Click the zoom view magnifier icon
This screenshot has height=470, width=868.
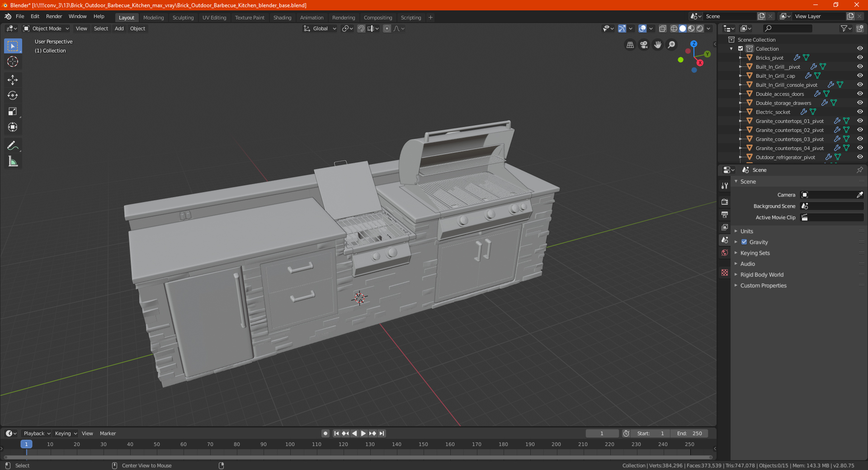(x=672, y=45)
